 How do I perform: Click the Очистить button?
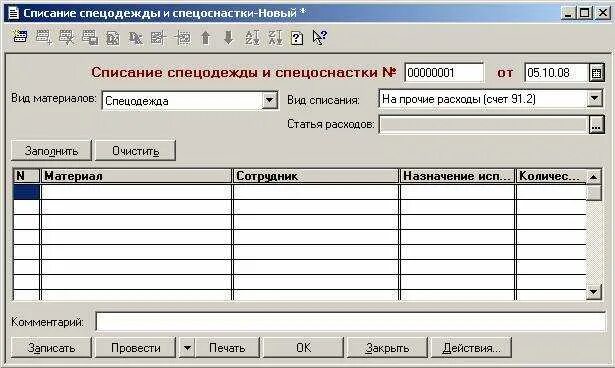point(135,151)
